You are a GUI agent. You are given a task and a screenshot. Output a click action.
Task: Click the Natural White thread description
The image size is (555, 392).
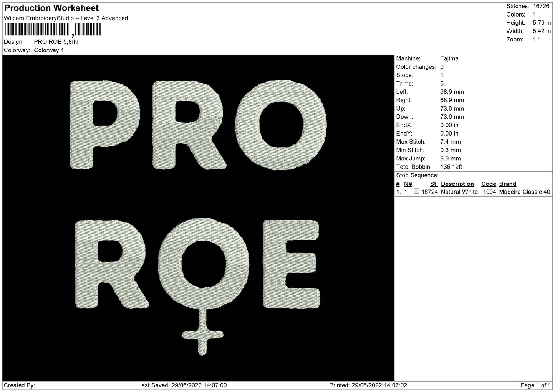459,192
